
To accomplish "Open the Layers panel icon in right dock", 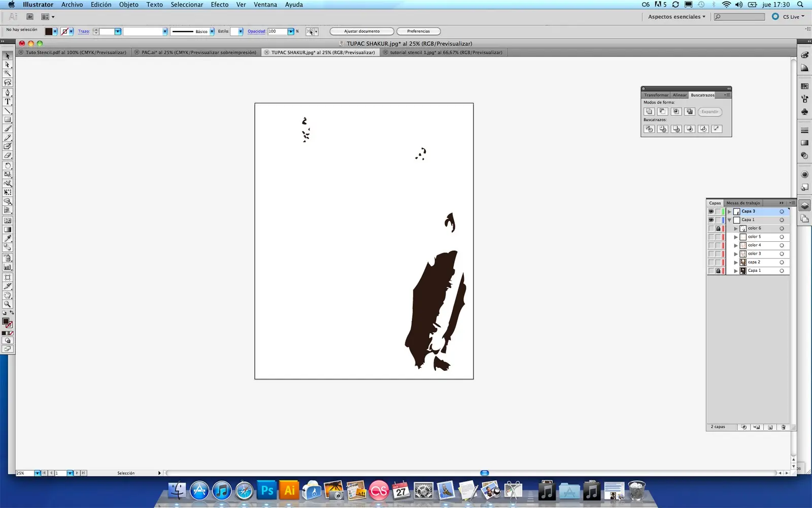I will tap(804, 206).
